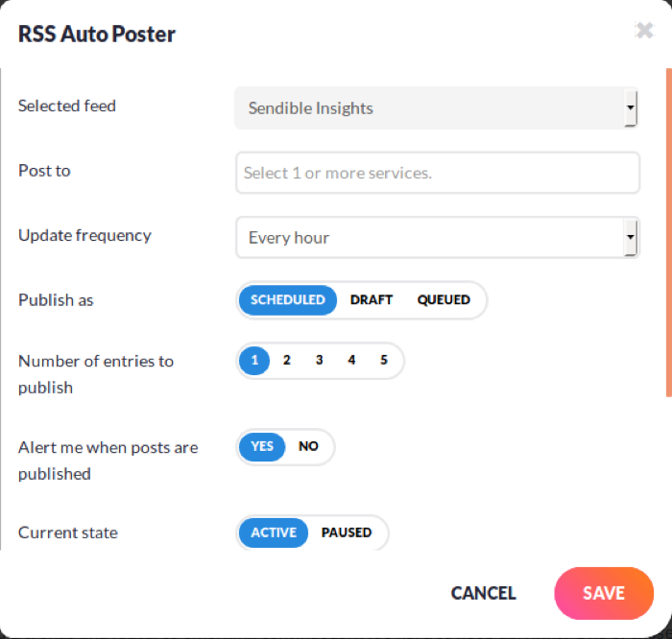This screenshot has height=639, width=672.
Task: Select 5 entries to publish
Action: [x=384, y=361]
